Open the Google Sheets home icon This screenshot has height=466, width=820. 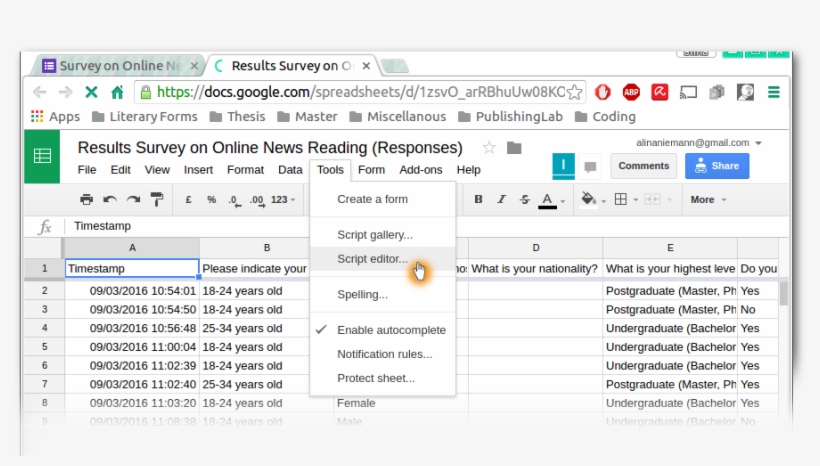coord(42,156)
